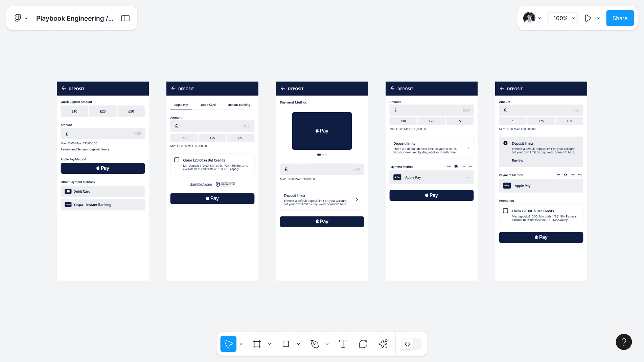The image size is (644, 362).
Task: Open the Figma main menu logo
Action: point(18,18)
